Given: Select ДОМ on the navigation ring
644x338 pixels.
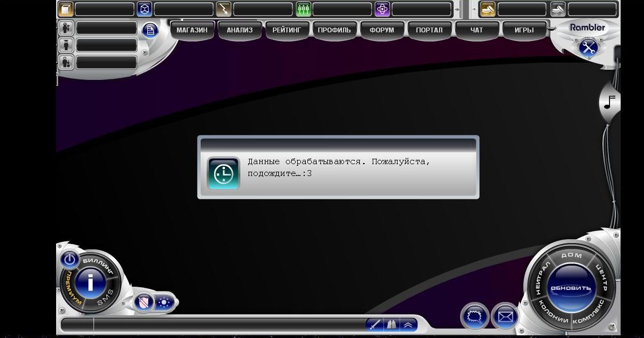Looking at the screenshot, I should point(571,255).
